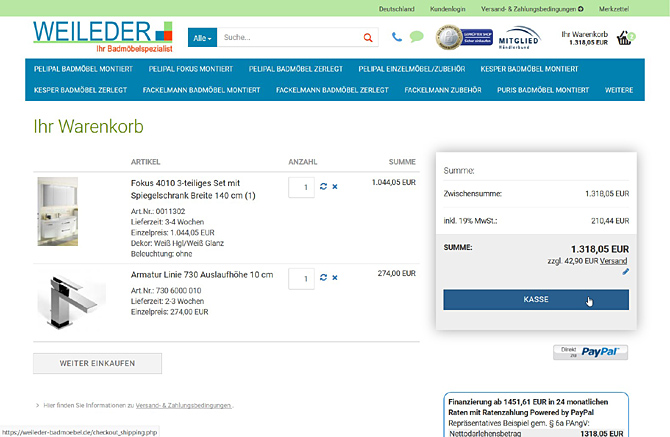Click the 1.044,05 EUR sum text
This screenshot has width=670, height=437.
point(394,182)
